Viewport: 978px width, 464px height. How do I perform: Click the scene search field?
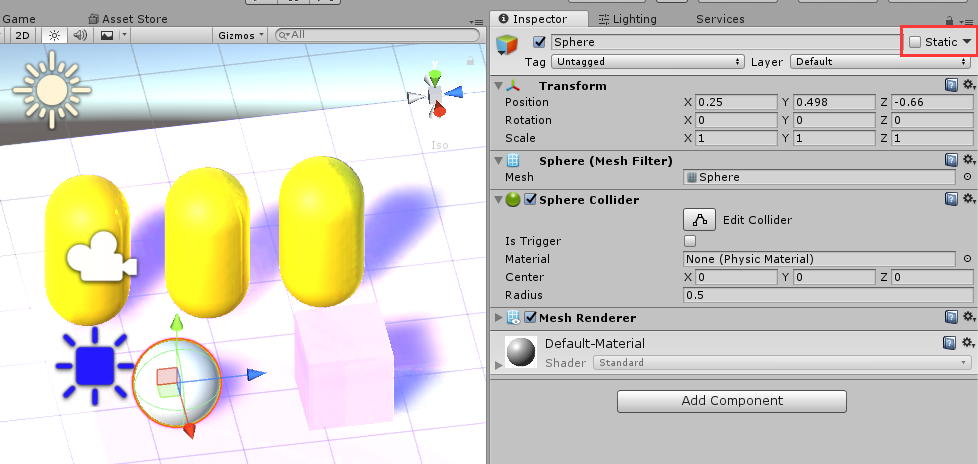coord(377,35)
